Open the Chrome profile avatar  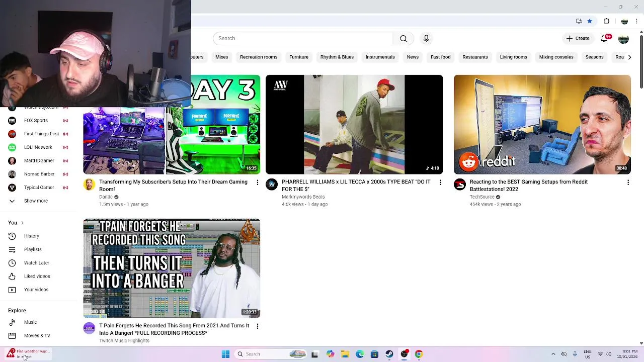624,21
